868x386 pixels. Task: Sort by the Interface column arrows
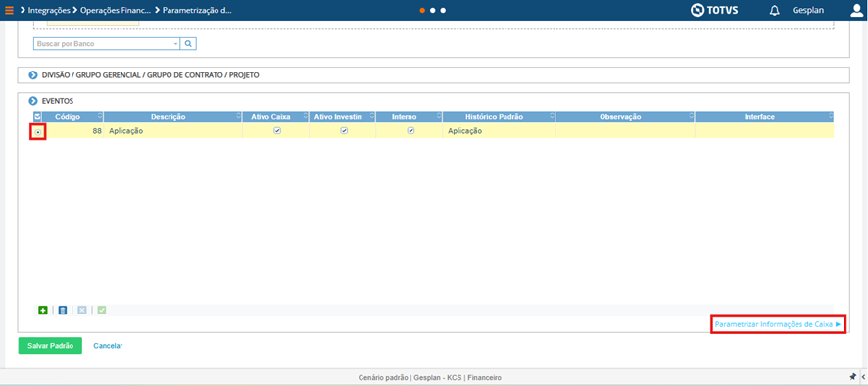coord(831,117)
